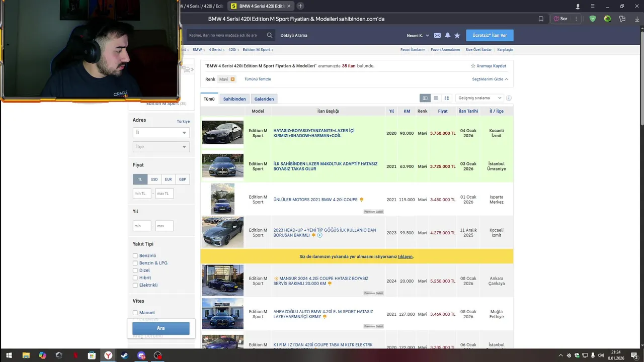This screenshot has width=644, height=362.
Task: Open the Gelişmiş sıralama sort dropdown
Action: point(479,98)
